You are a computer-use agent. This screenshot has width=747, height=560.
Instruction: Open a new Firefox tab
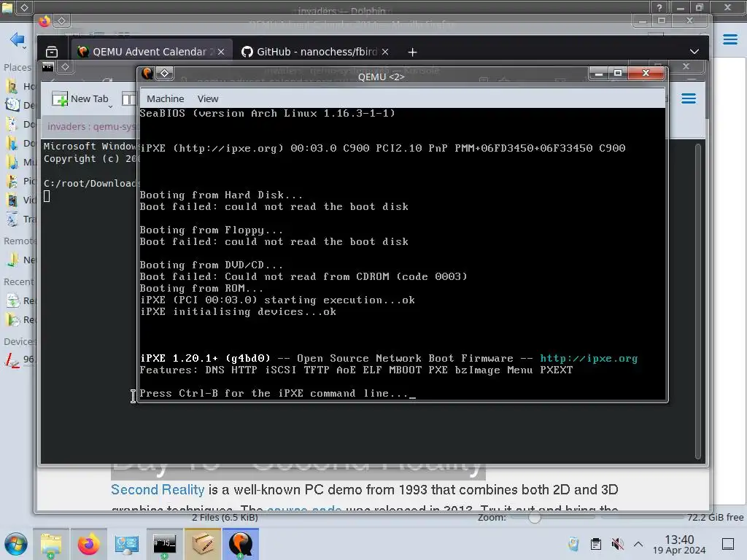pyautogui.click(x=413, y=52)
